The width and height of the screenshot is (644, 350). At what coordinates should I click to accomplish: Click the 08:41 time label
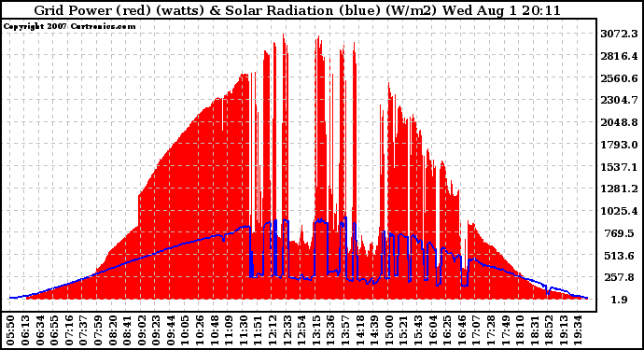point(127,330)
